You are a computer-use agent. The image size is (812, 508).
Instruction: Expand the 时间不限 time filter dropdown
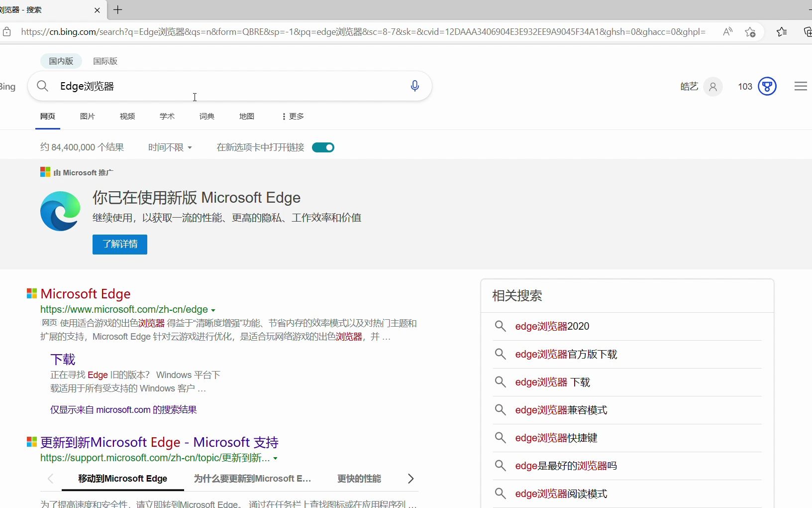point(170,147)
